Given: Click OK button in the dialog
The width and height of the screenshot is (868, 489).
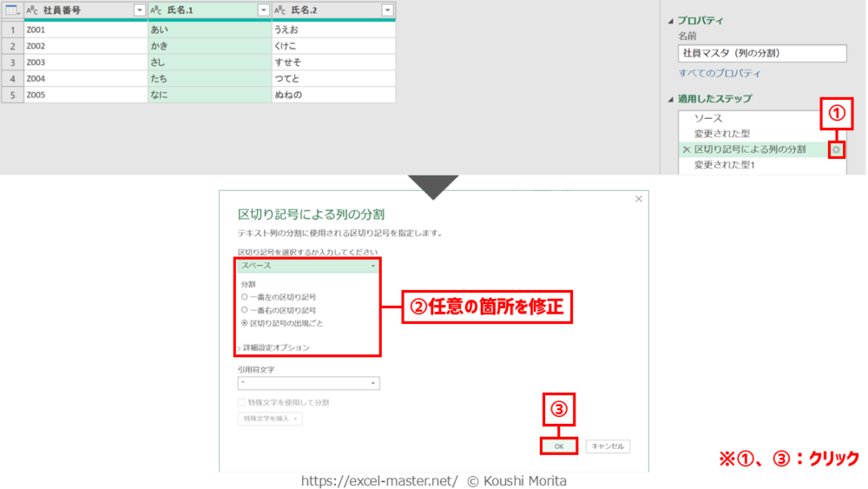Looking at the screenshot, I should pyautogui.click(x=559, y=446).
